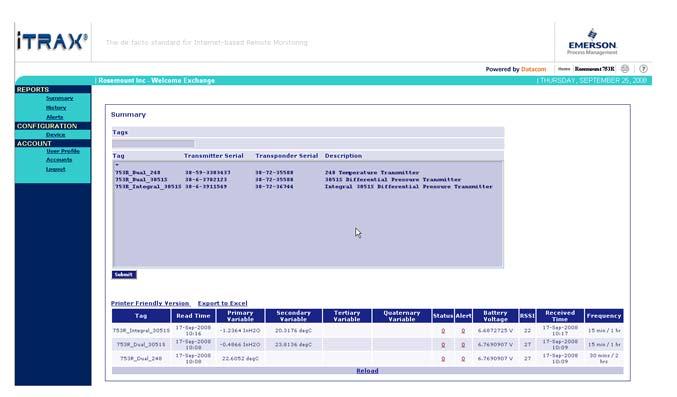Open the History report link
The width and height of the screenshot is (677, 397).
(x=56, y=108)
